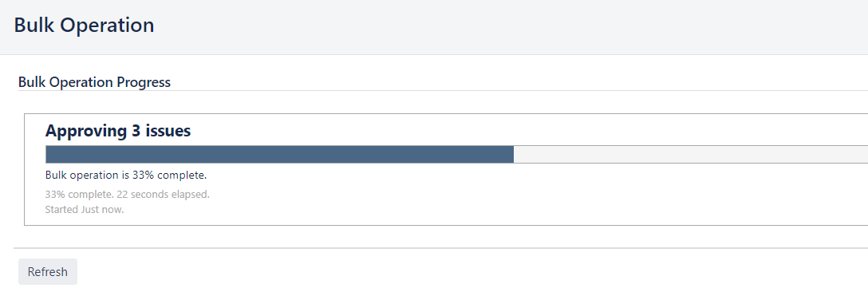Click the word 'Approving' in the task title
Screen dimensions: 868x292
(x=86, y=132)
